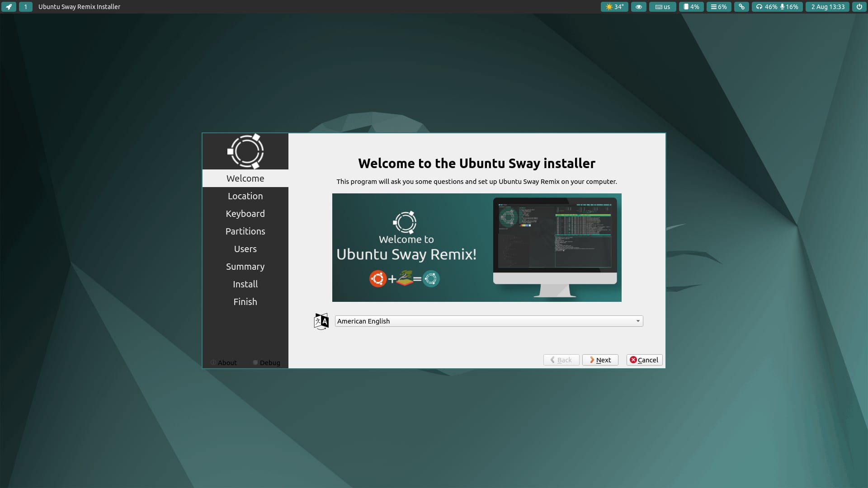Toggle the eye idle-inhibitor icon

638,7
